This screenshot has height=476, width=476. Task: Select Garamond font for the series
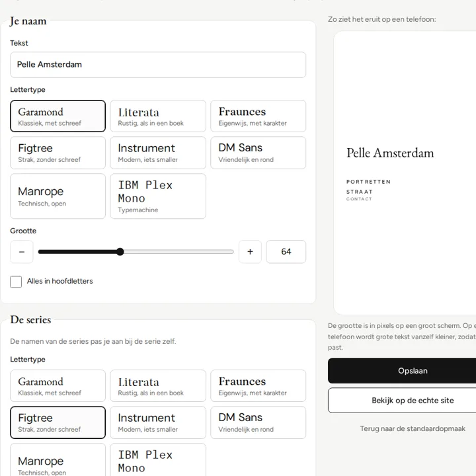pos(58,385)
